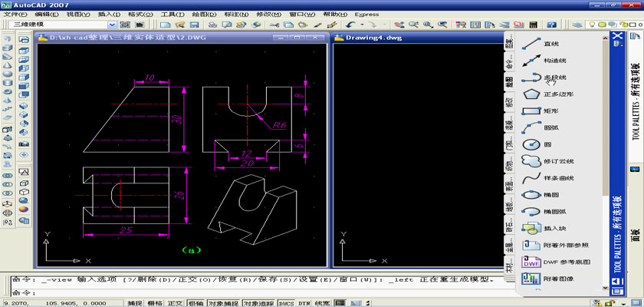This screenshot has height=307, width=644.
Task: Click the Print toolbar icon
Action: pyautogui.click(x=212, y=25)
